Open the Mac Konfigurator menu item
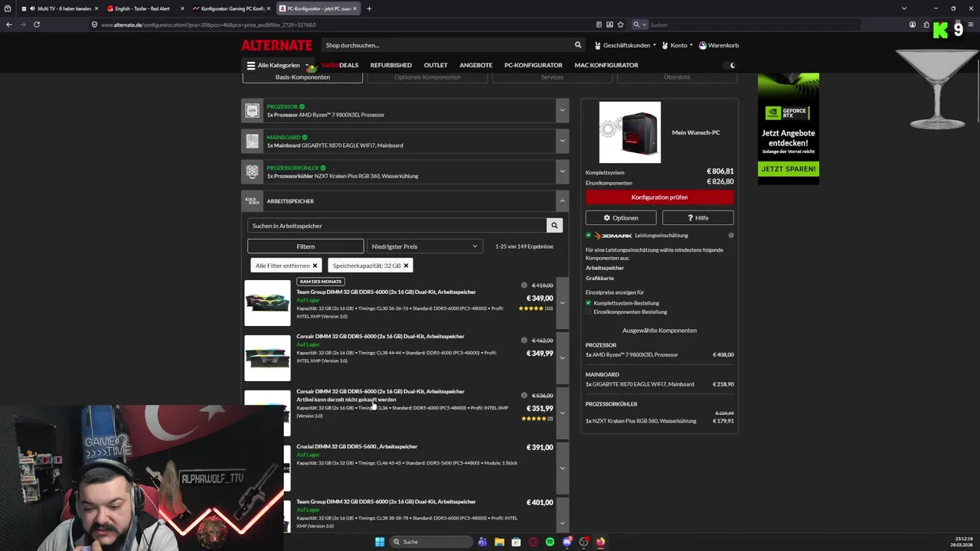This screenshot has width=980, height=551. pos(606,65)
